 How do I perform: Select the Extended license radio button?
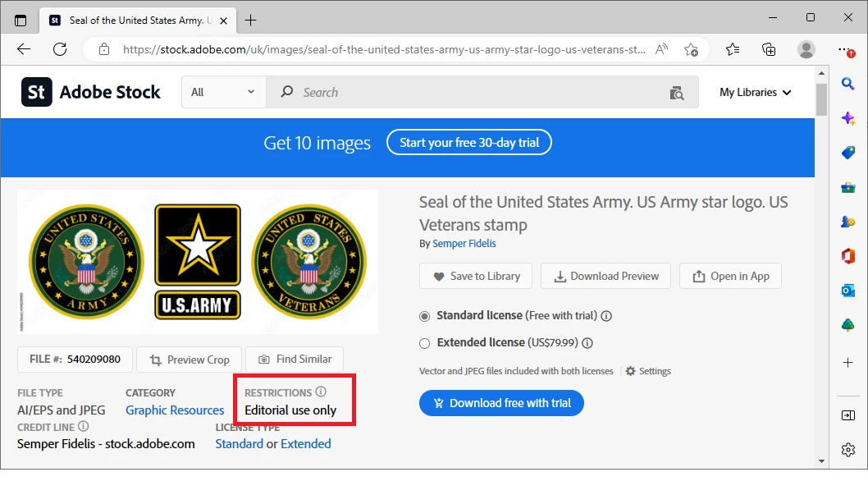(425, 343)
